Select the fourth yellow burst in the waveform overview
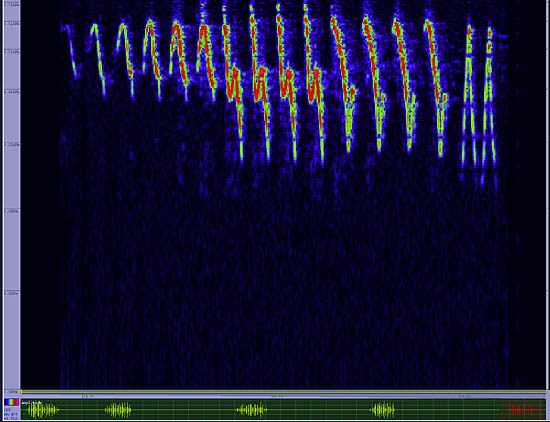The width and height of the screenshot is (550, 422). click(x=383, y=410)
